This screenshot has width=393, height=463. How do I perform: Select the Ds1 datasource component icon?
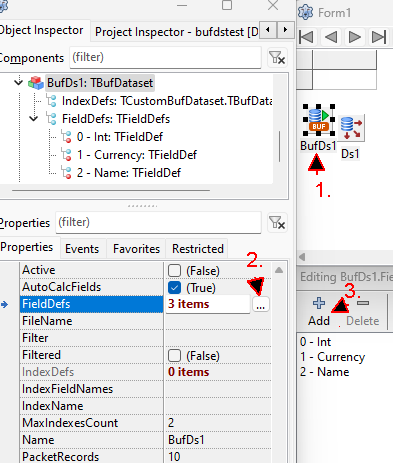click(351, 128)
